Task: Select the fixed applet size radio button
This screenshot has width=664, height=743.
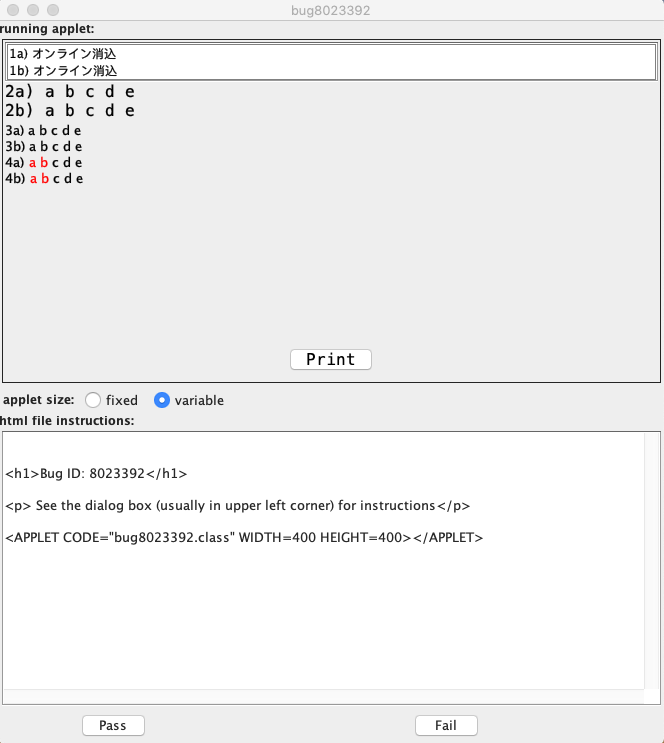Action: 93,400
